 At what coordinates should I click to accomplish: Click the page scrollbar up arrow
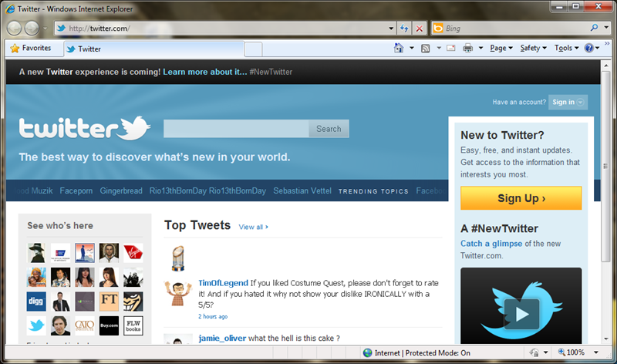(606, 65)
